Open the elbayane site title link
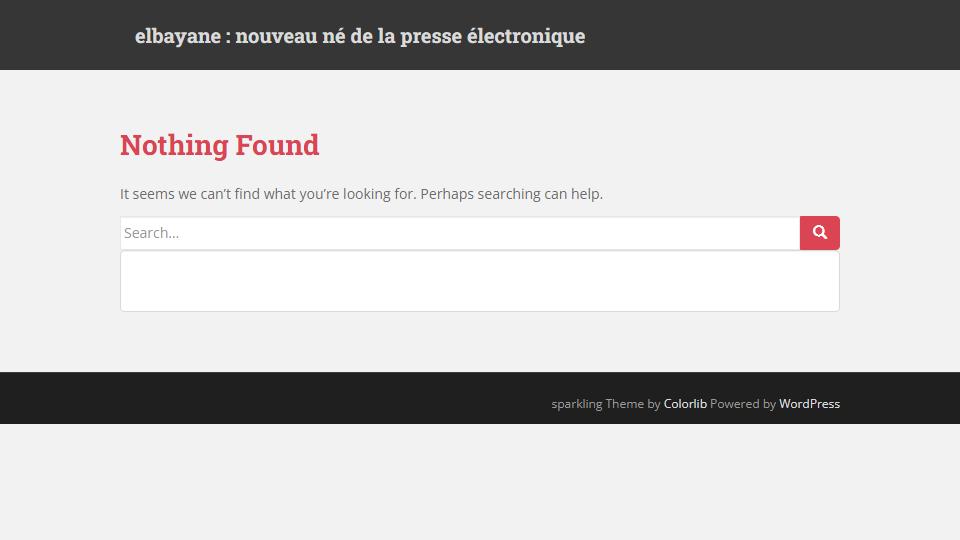This screenshot has height=540, width=960. [360, 36]
